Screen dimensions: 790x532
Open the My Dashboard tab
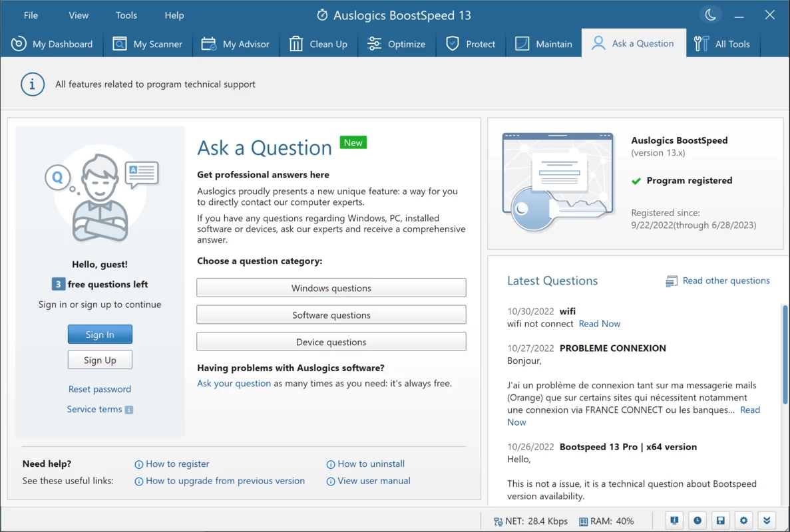pyautogui.click(x=53, y=44)
